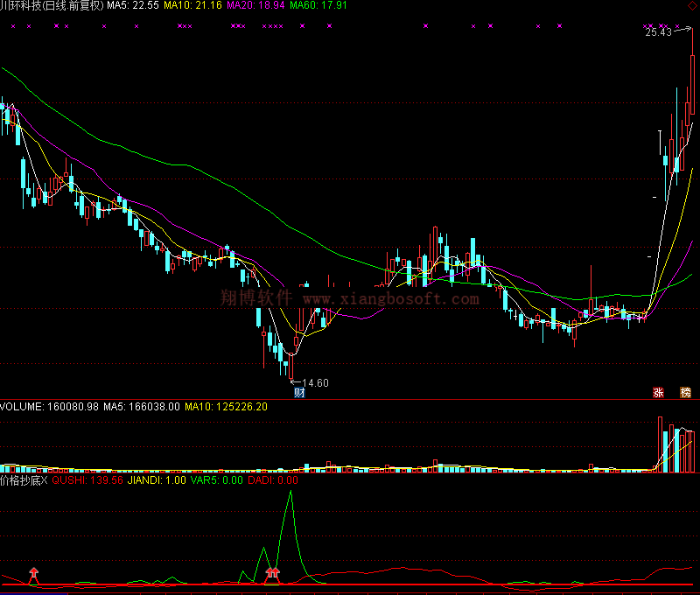The image size is (700, 595).
Task: Click the MA60: 17.91 label
Action: pos(318,5)
